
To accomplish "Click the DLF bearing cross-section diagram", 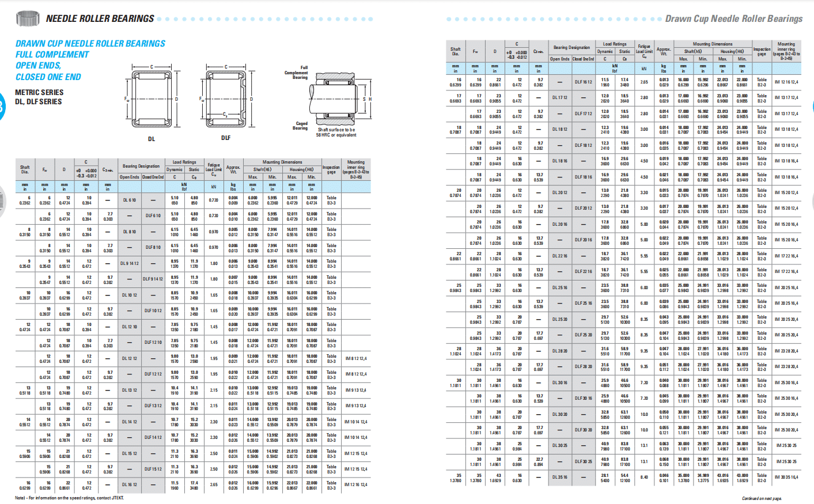I will tap(226, 99).
